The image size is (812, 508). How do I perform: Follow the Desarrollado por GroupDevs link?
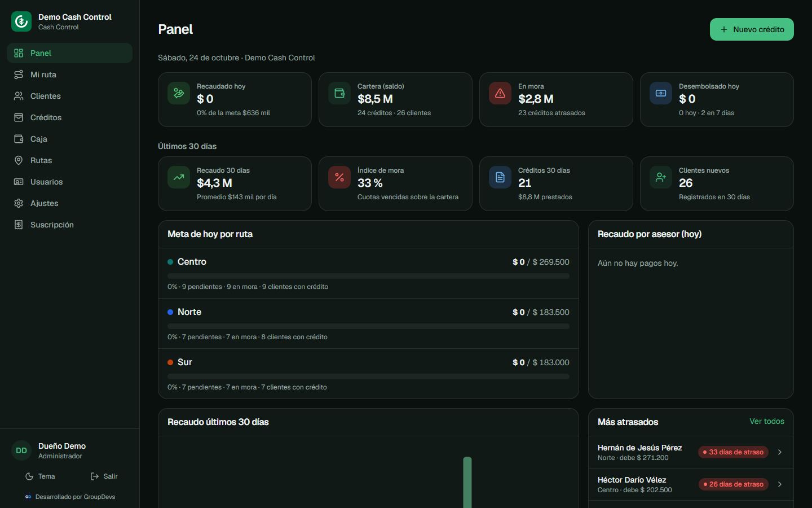pos(70,497)
